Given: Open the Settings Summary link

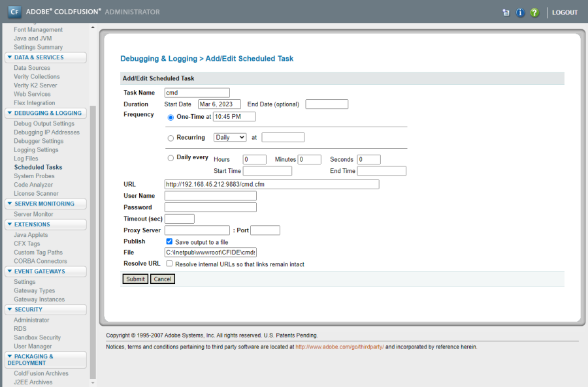Looking at the screenshot, I should [39, 47].
